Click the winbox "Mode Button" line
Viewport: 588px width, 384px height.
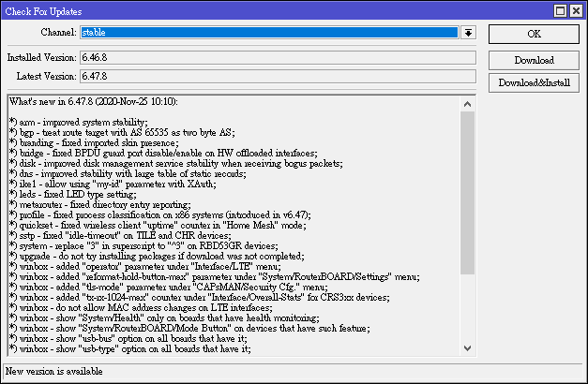[x=189, y=328]
